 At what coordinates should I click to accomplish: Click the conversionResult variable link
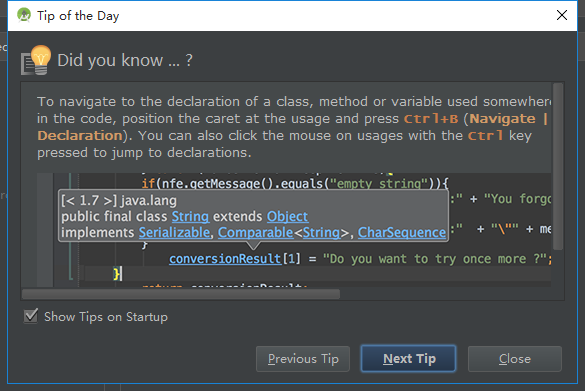[225, 259]
